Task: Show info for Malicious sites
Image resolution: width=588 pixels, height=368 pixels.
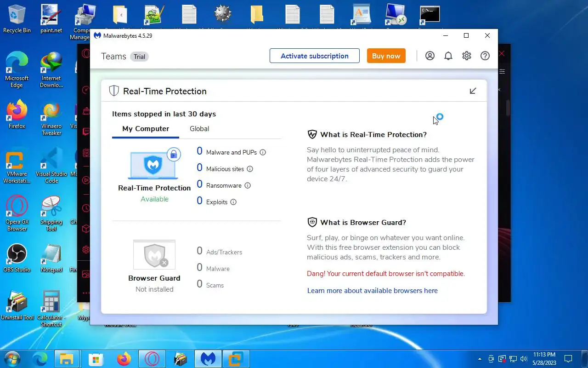Action: coord(250,169)
